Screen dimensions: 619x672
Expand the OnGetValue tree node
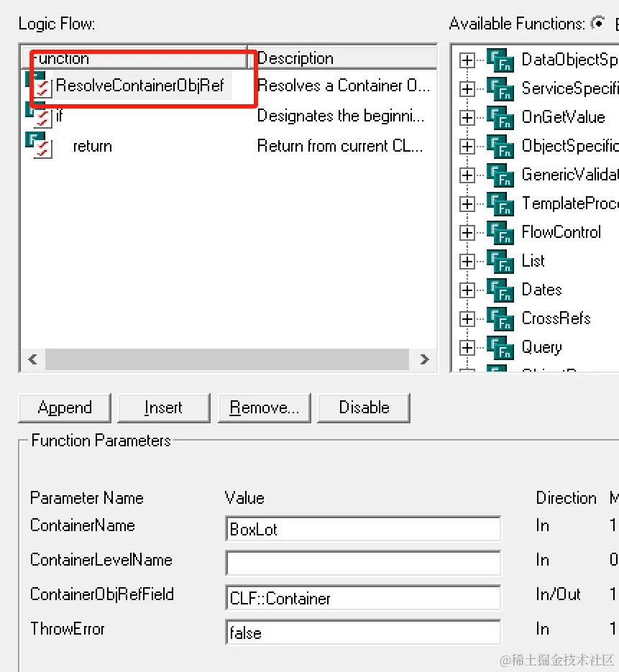coord(467,118)
